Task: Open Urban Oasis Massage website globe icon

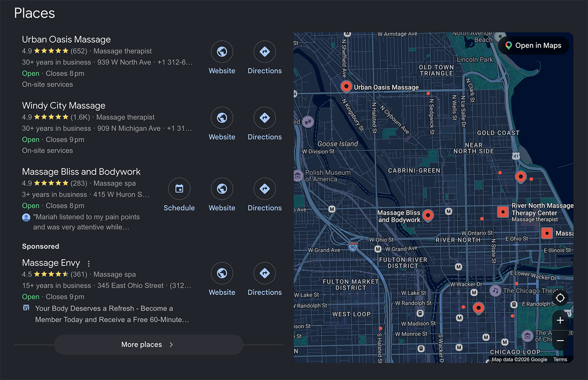Action: point(222,52)
